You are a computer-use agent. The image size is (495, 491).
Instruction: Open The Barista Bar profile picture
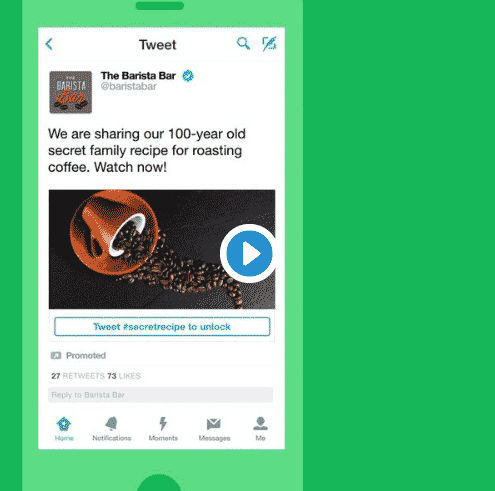[x=71, y=92]
